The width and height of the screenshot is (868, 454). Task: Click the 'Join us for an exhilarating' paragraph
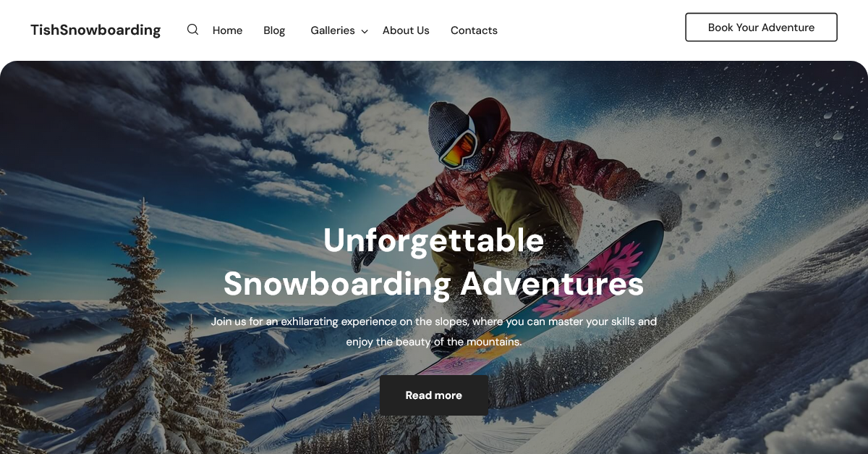(434, 331)
